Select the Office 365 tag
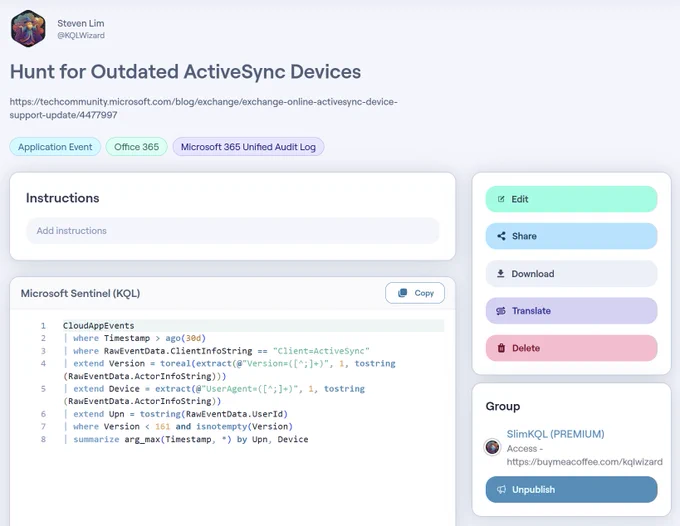 [137, 147]
